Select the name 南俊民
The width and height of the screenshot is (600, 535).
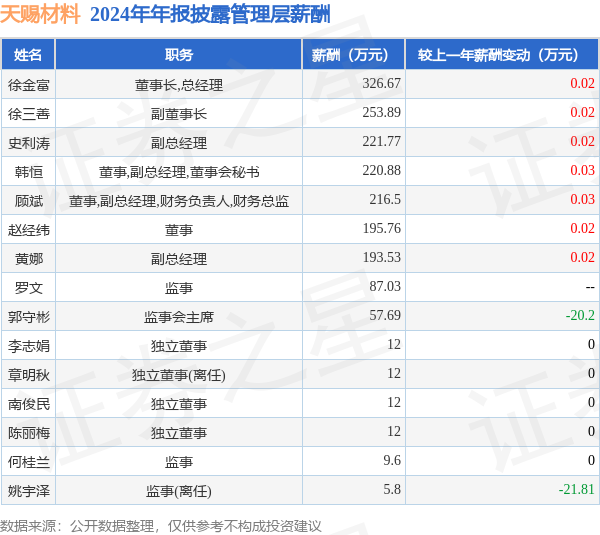coord(29,404)
